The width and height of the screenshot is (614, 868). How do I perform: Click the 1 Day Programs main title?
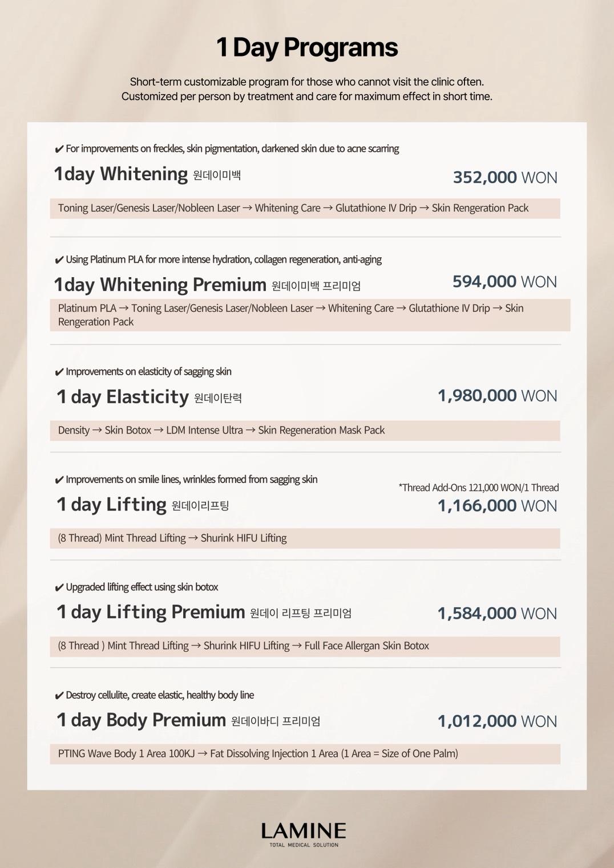(x=306, y=47)
